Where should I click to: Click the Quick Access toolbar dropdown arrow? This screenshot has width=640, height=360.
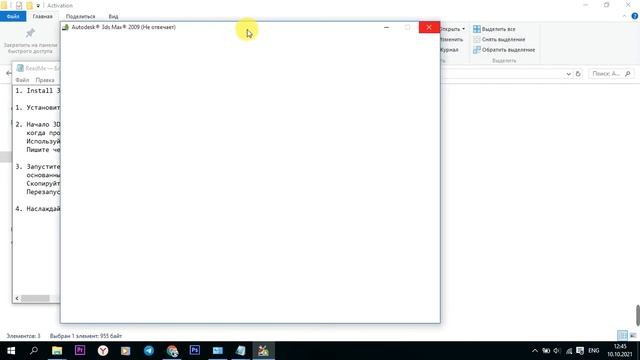point(38,6)
